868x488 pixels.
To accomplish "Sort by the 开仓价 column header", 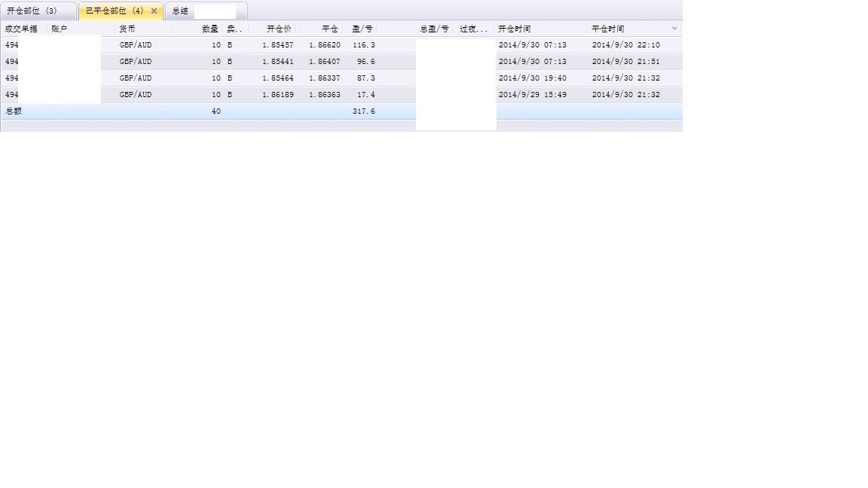I will [x=279, y=29].
